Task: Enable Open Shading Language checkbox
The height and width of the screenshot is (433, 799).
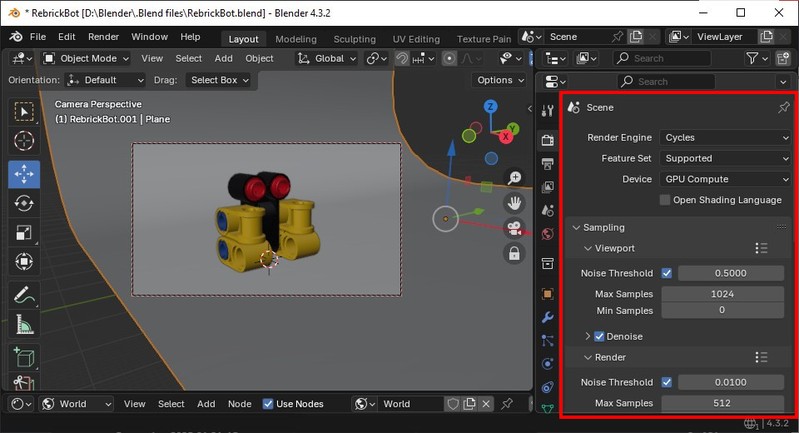Action: [665, 199]
